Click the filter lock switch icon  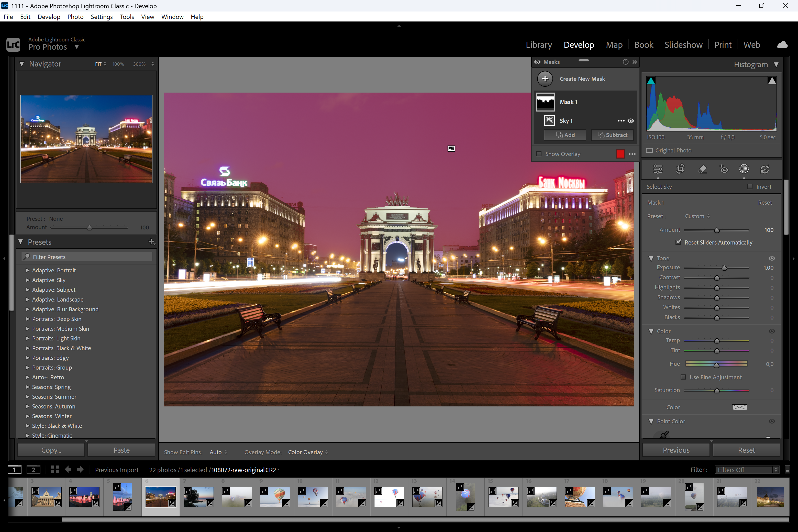coord(787,470)
